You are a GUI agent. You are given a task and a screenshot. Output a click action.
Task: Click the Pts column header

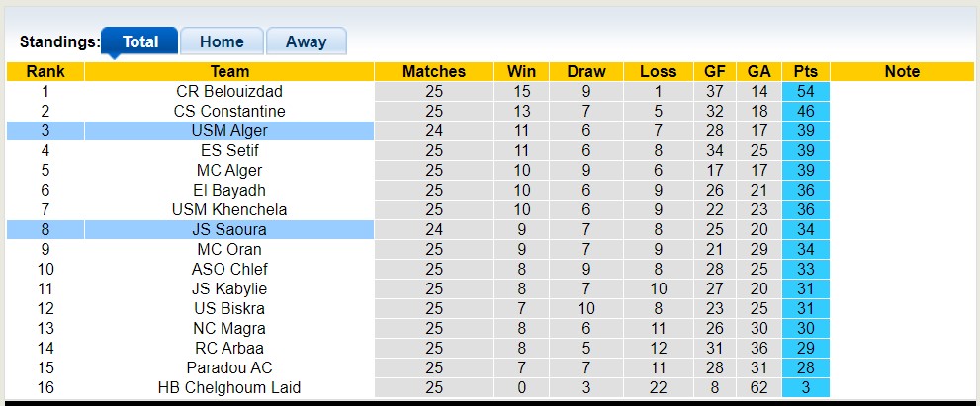tap(805, 71)
